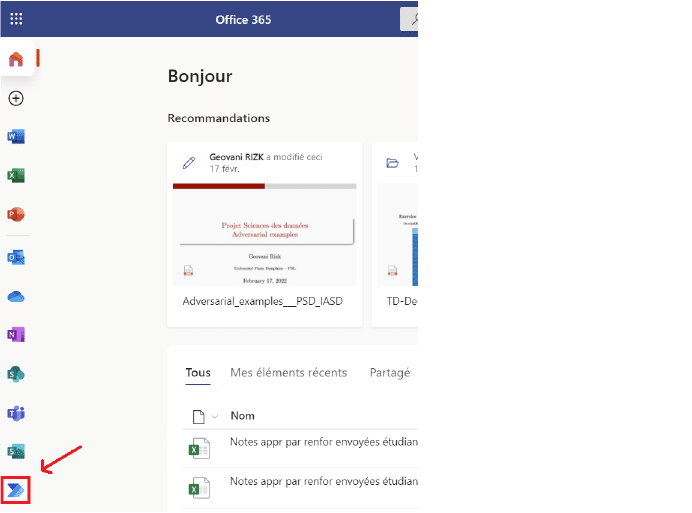
Task: Click the TD-De file name
Action: (x=402, y=301)
